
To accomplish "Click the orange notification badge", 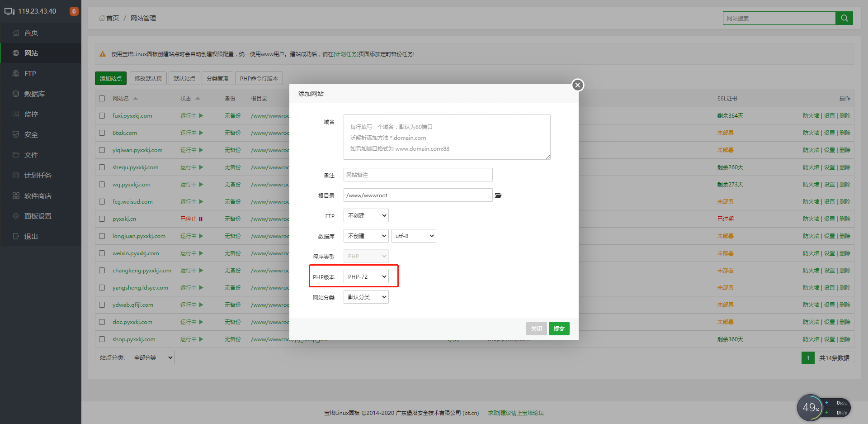I will (74, 11).
